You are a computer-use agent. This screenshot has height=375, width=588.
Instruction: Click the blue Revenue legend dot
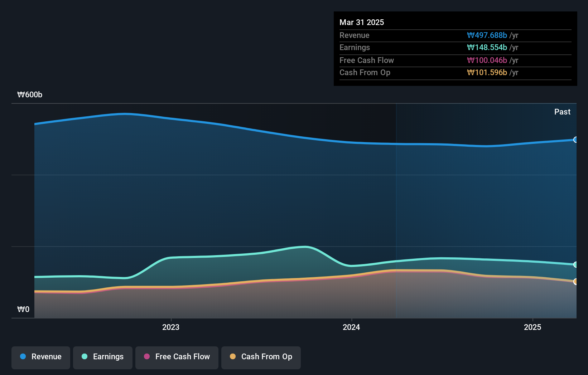pos(23,356)
